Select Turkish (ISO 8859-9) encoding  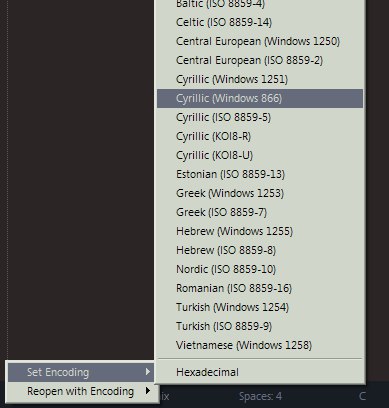coord(260,326)
